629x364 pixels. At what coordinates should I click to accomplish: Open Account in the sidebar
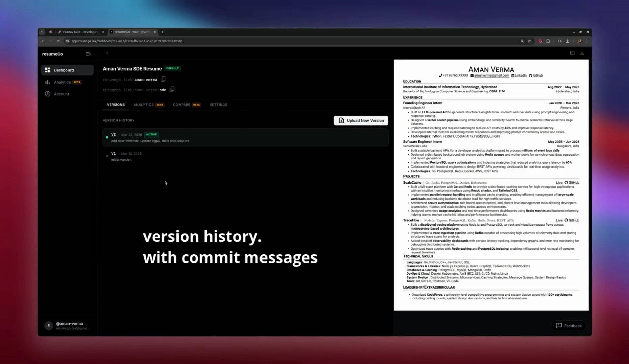(67, 94)
